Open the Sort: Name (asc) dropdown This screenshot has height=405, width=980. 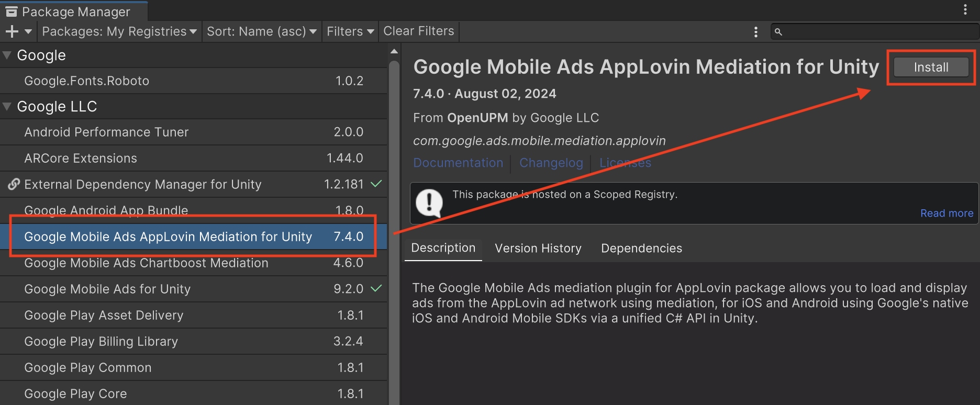coord(261,31)
